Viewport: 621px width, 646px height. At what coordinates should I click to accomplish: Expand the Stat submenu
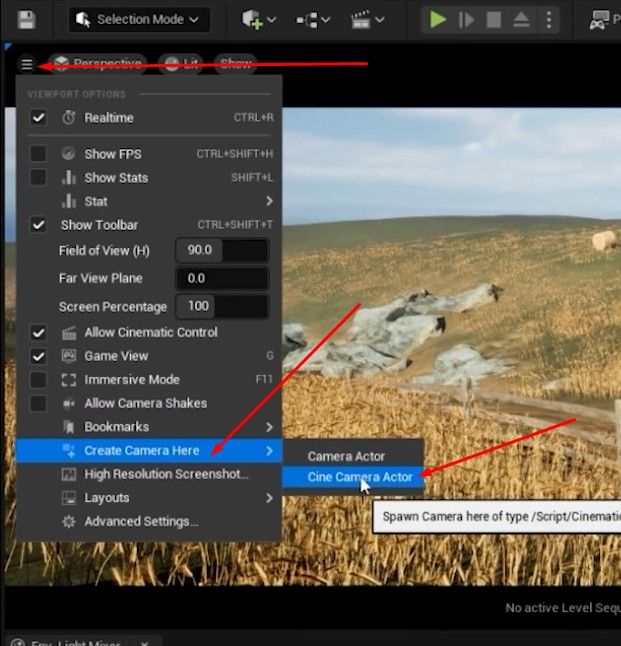(x=149, y=201)
